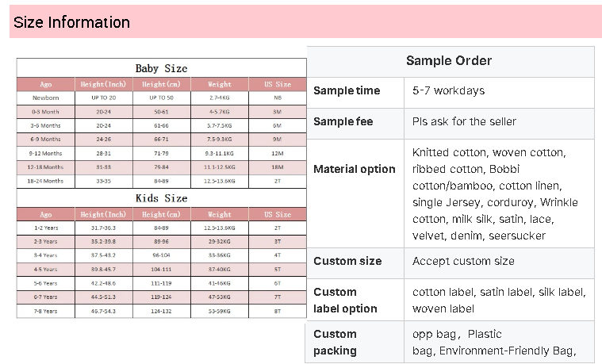The height and width of the screenshot is (364, 602).
Task: Click the Size Information heading
Action: [72, 22]
